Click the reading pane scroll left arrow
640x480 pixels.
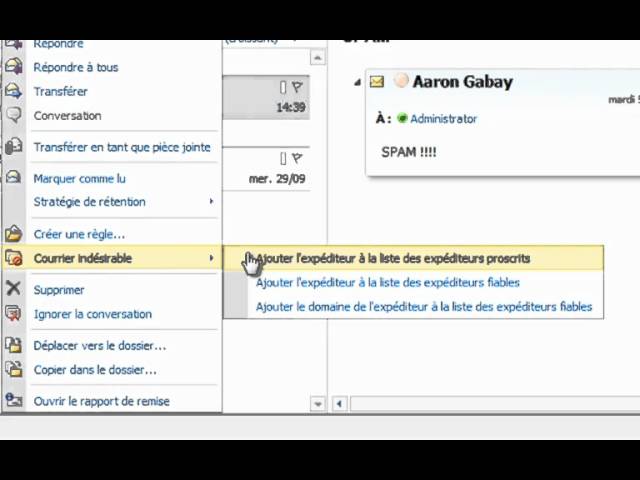click(x=339, y=404)
